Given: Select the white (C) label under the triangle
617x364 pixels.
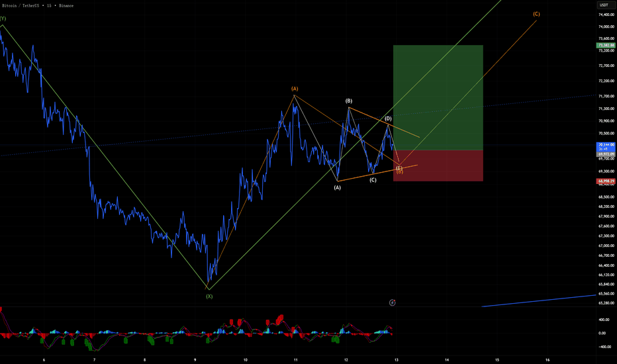Looking at the screenshot, I should point(373,180).
